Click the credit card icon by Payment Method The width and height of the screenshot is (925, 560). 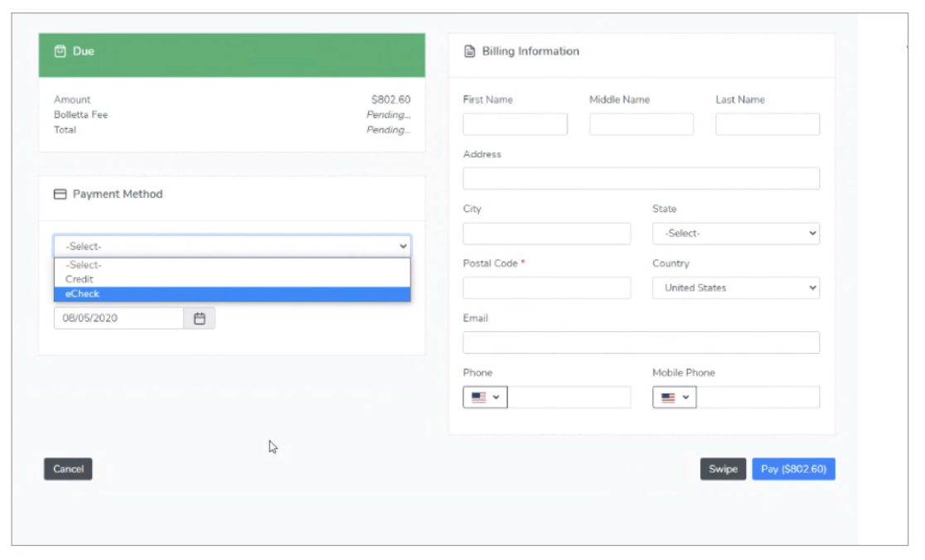tap(60, 195)
